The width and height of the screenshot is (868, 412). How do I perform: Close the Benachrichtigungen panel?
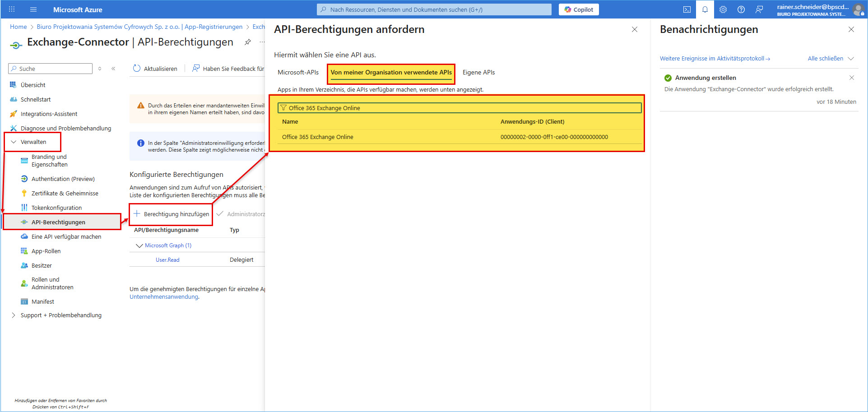(851, 29)
